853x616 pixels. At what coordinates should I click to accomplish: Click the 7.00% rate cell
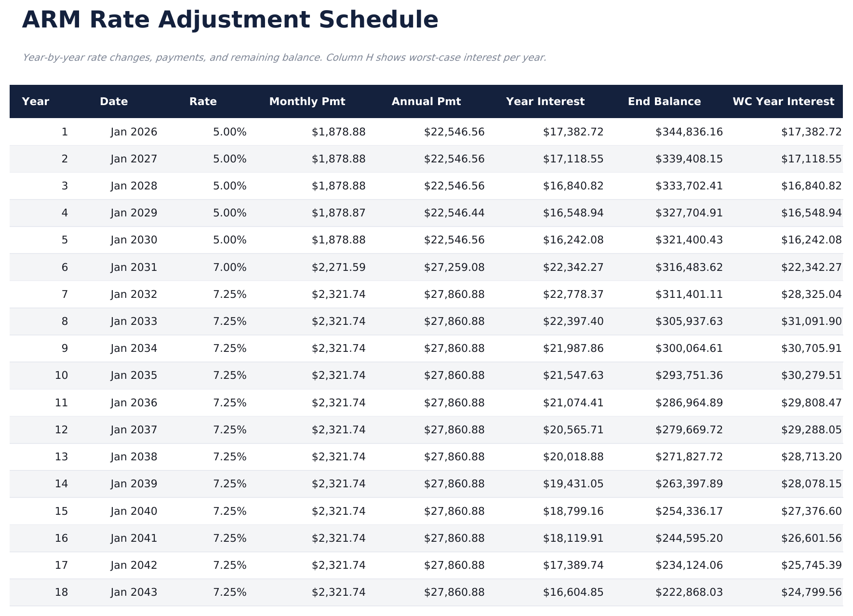(x=229, y=268)
